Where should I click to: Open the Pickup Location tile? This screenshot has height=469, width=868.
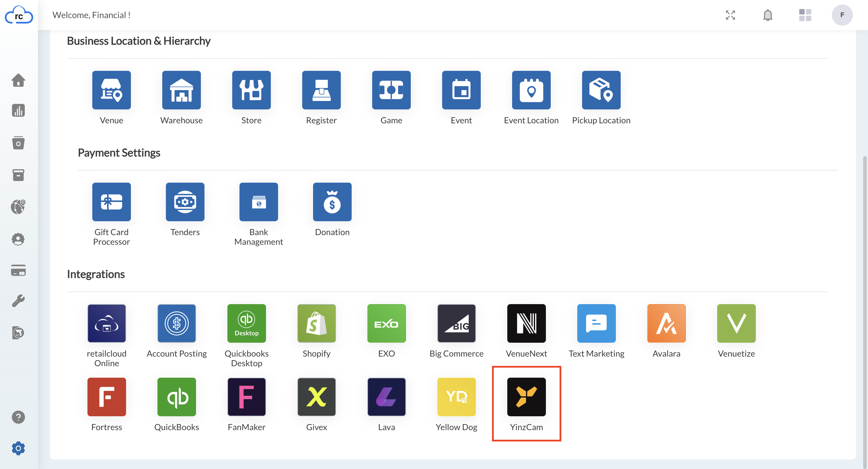click(x=601, y=90)
